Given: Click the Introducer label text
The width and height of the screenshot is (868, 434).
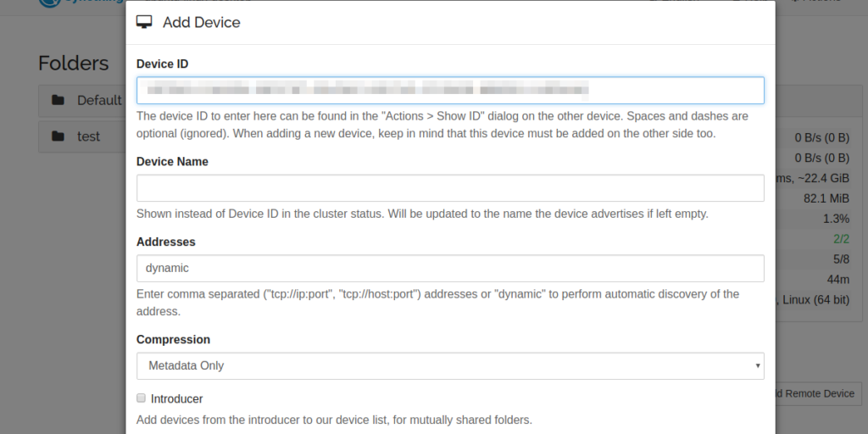Looking at the screenshot, I should point(176,398).
